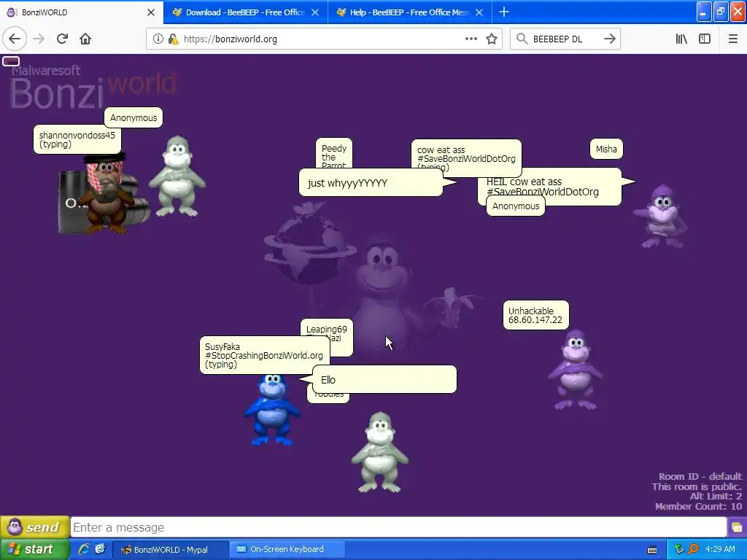Click the Peedy the Parrot name tag
This screenshot has height=560, width=747.
point(334,153)
